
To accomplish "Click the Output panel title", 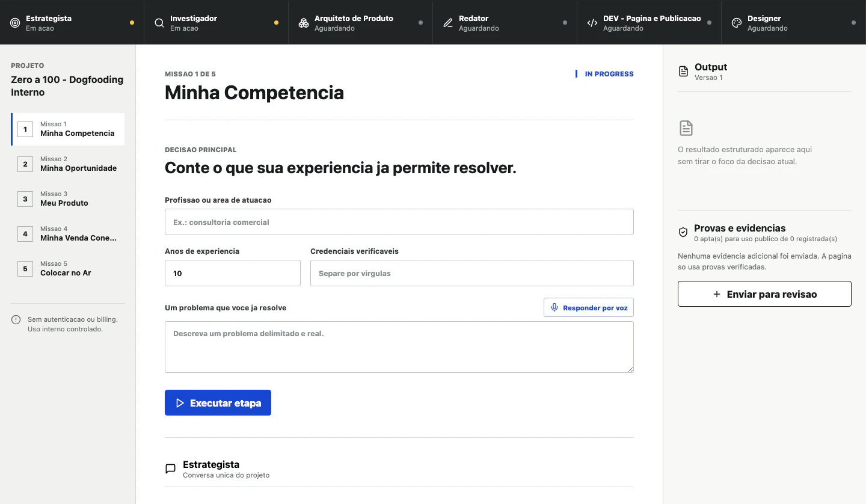I will pos(711,67).
